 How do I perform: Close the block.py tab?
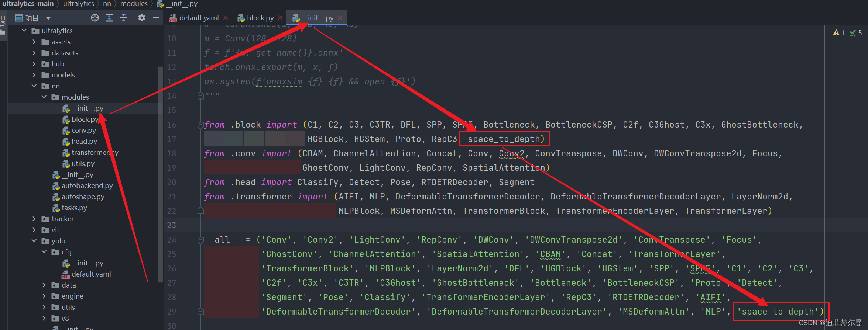(280, 18)
